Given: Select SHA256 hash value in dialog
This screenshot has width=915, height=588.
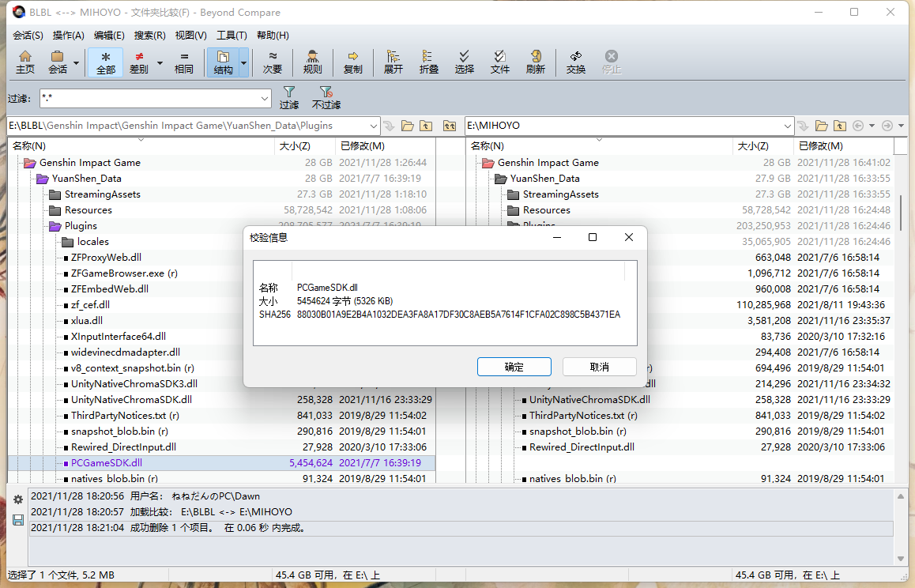Looking at the screenshot, I should coord(458,315).
